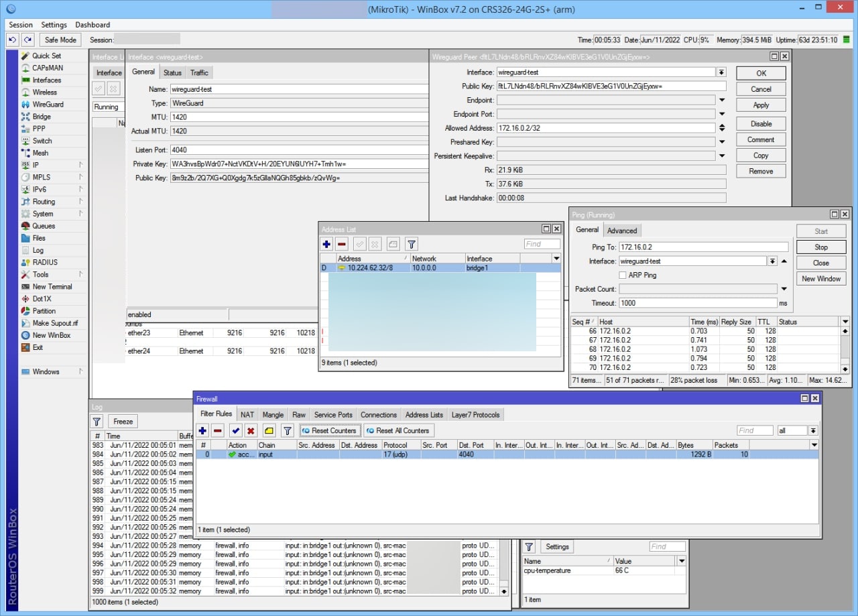Open the Mesh section
Screen dimensions: 858x616
point(40,153)
